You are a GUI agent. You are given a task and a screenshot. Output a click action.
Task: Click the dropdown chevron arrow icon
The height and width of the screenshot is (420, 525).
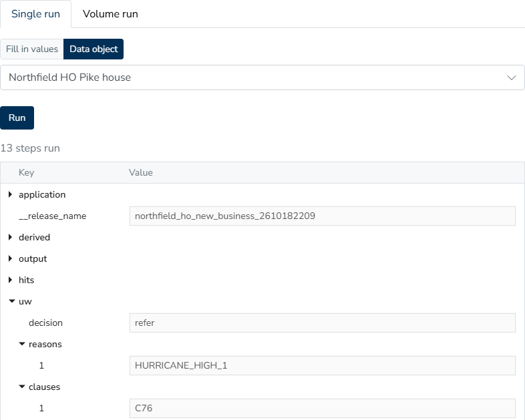tap(511, 77)
